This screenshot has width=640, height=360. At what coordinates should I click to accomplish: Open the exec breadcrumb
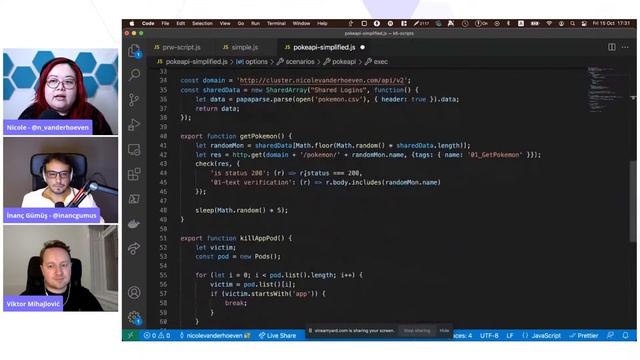[x=376, y=62]
